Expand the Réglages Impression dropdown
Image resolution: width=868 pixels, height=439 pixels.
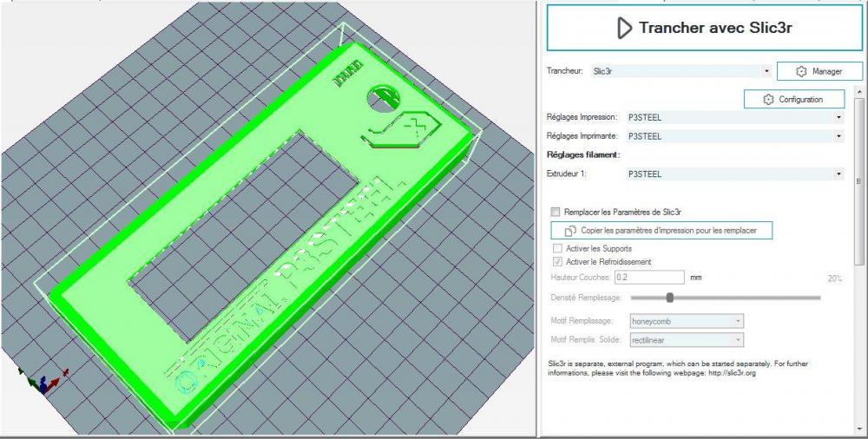coord(734,117)
